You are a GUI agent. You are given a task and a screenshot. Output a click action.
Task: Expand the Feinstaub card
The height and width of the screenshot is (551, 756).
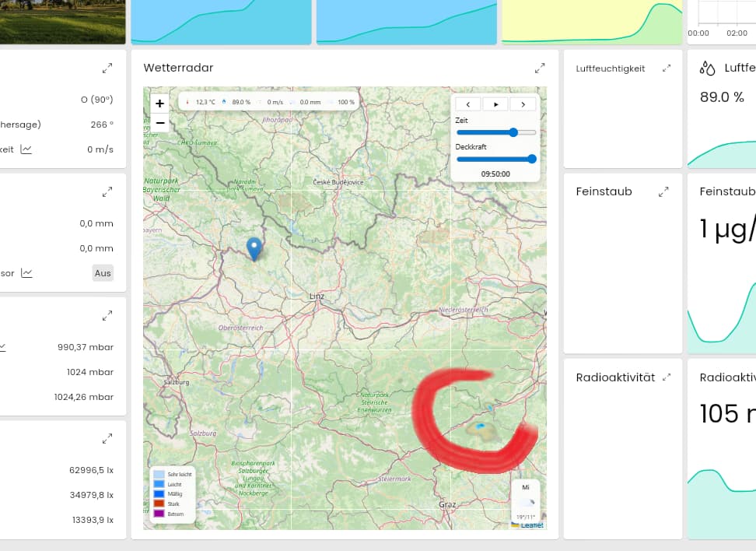[x=663, y=191]
